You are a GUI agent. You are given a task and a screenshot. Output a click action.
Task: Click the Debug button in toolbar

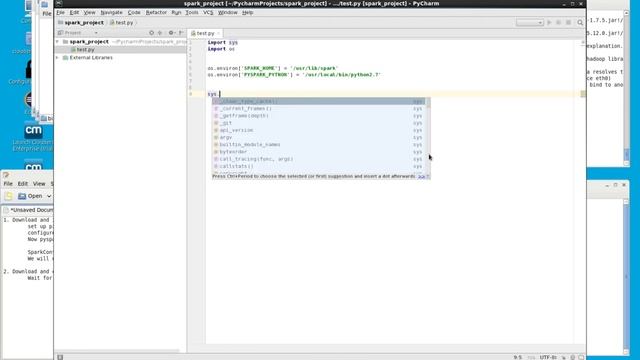click(558, 22)
